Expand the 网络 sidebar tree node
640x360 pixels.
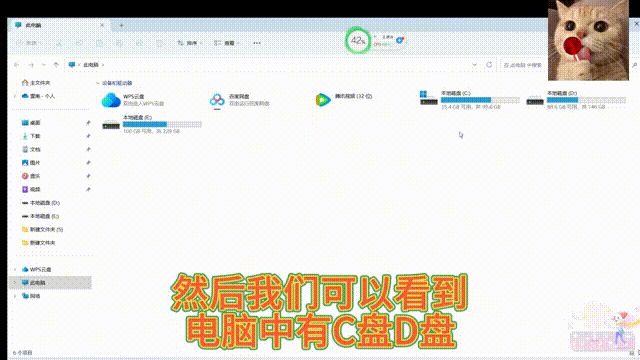[x=15, y=296]
